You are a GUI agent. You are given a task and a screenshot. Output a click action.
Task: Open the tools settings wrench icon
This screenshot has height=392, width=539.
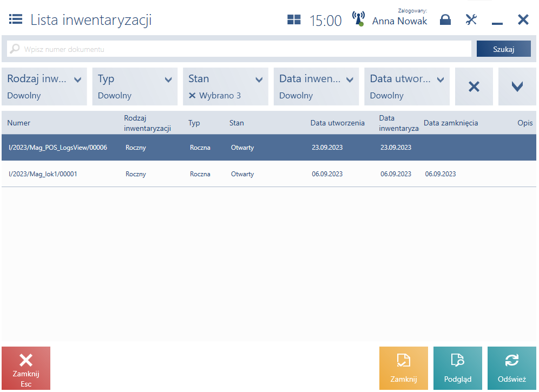pyautogui.click(x=471, y=19)
